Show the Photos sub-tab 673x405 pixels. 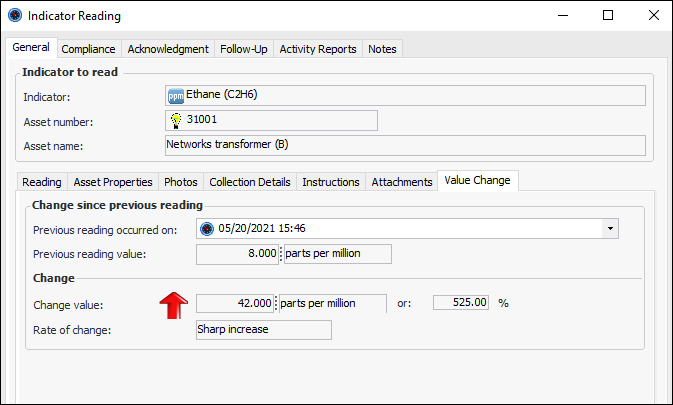(181, 182)
